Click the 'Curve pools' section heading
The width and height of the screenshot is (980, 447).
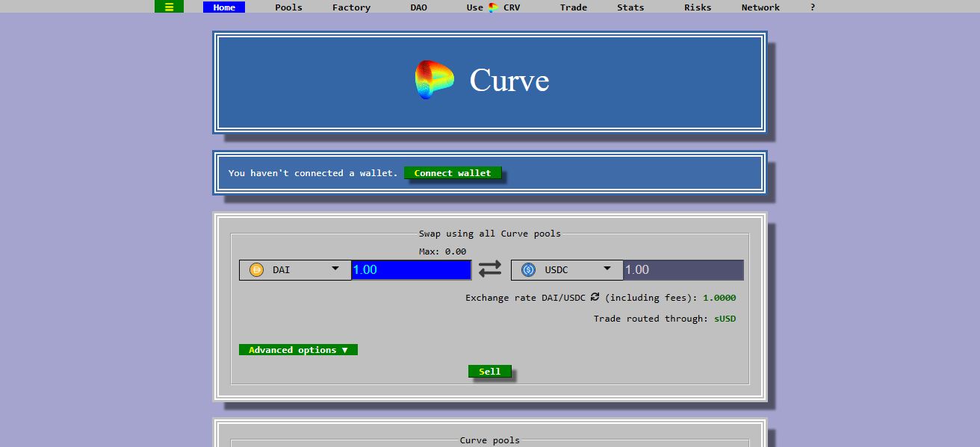pyautogui.click(x=489, y=440)
